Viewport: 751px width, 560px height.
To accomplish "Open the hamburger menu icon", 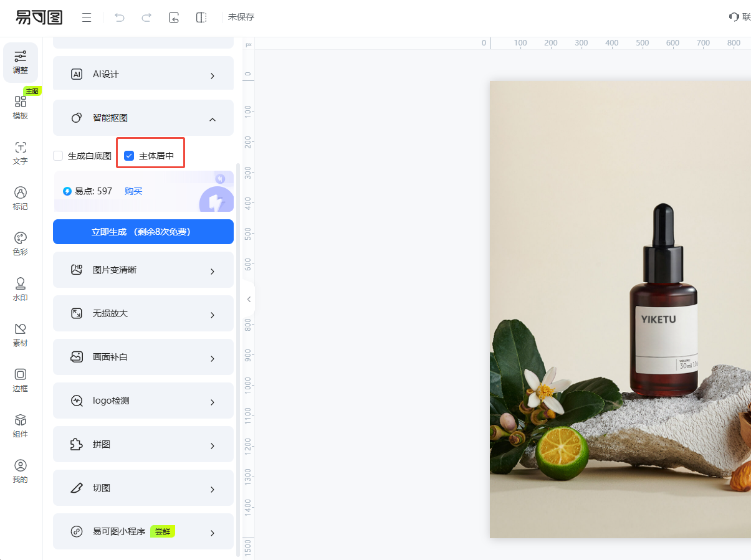I will click(87, 17).
